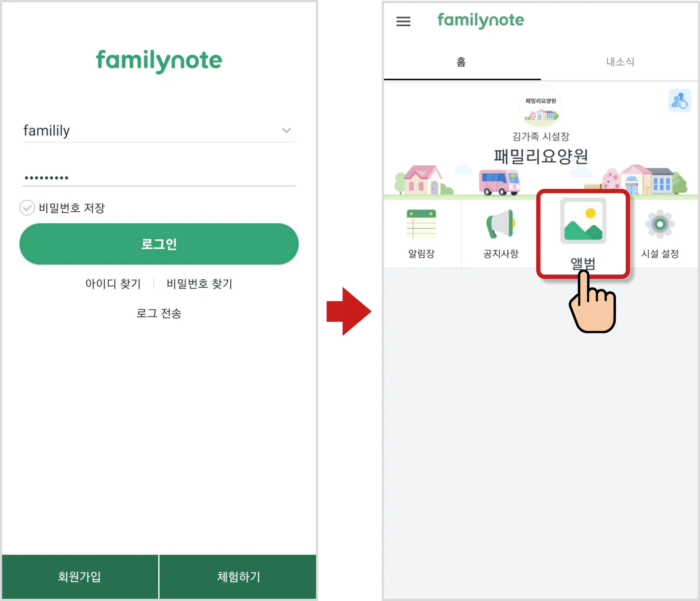
Task: Click the 아이디 찾기 link
Action: (x=113, y=283)
